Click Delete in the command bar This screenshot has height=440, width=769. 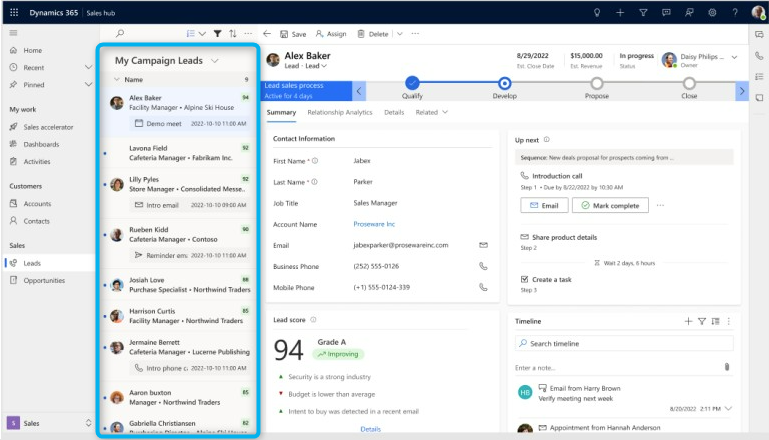click(x=373, y=34)
